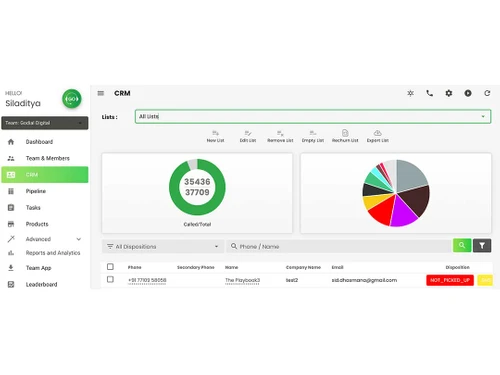Click the green search button
This screenshot has width=500, height=375.
point(462,246)
